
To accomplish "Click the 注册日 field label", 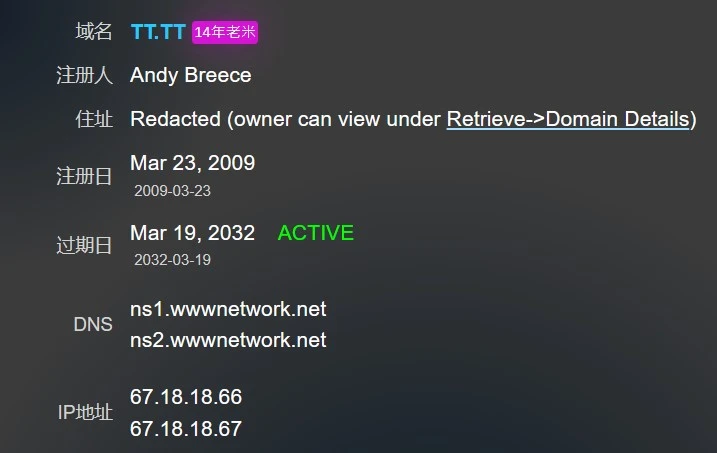I will point(85,176).
